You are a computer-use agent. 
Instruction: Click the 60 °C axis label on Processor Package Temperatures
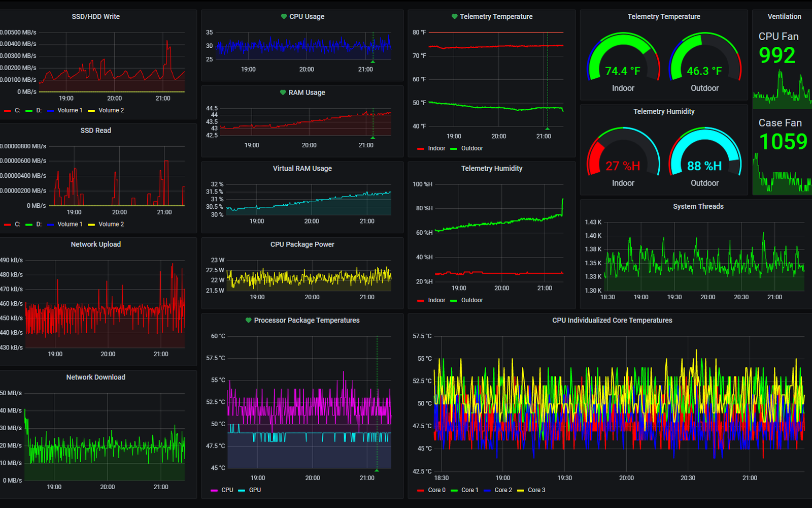click(x=218, y=336)
